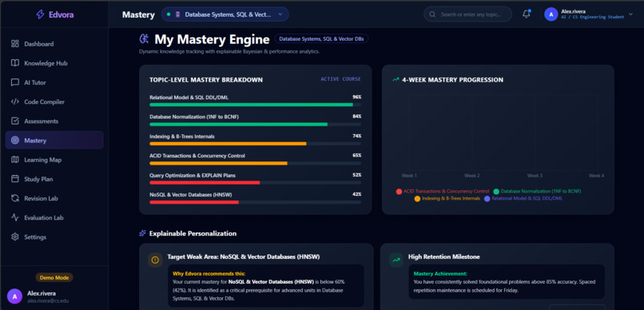The image size is (644, 310).
Task: Click the warning icon on Target Weak Area card
Action: point(155,260)
